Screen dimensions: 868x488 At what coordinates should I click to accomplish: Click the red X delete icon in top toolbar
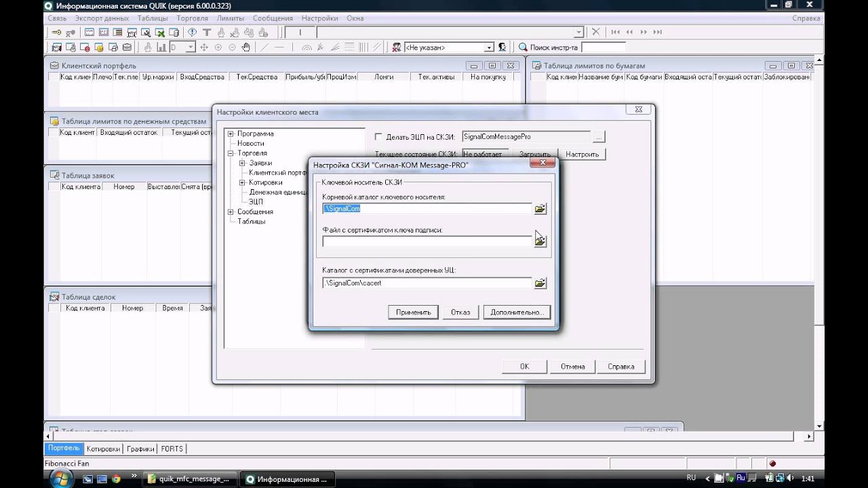click(x=595, y=32)
